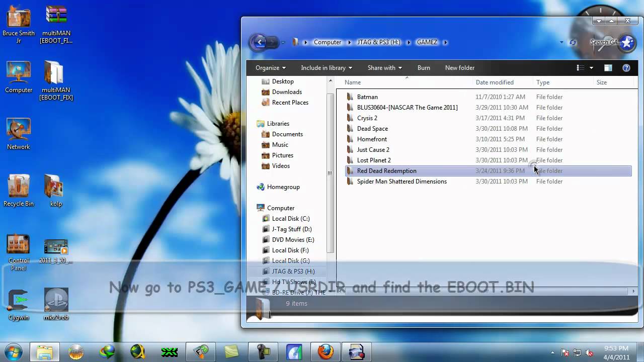Click the Windows Start orb

pyautogui.click(x=13, y=351)
